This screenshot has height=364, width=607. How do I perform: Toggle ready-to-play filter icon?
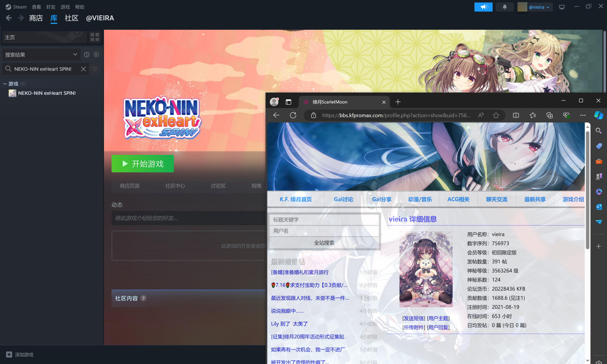(x=97, y=55)
